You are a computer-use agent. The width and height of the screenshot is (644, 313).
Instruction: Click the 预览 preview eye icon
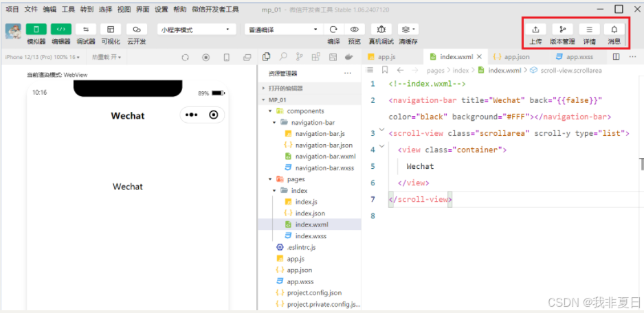pyautogui.click(x=354, y=29)
